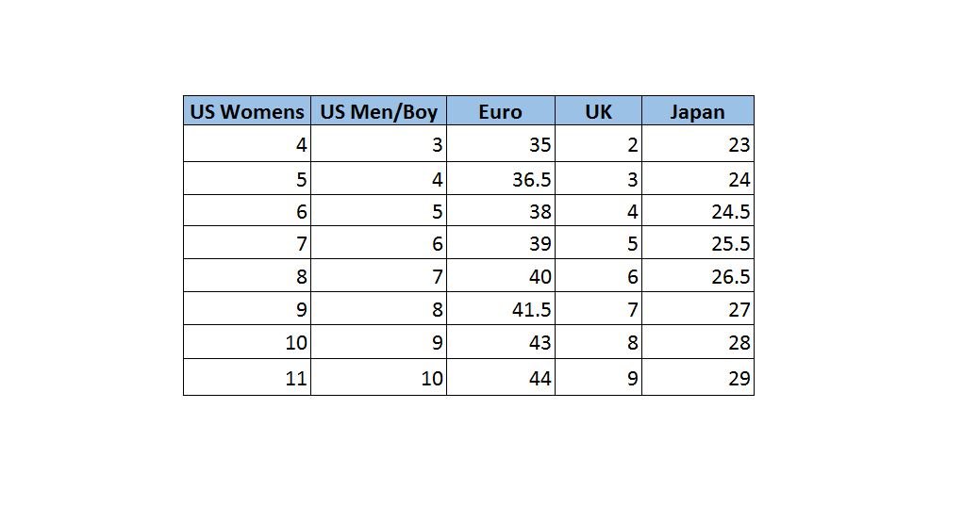Click the US Womens column header
This screenshot has width=980, height=507.
pos(247,111)
